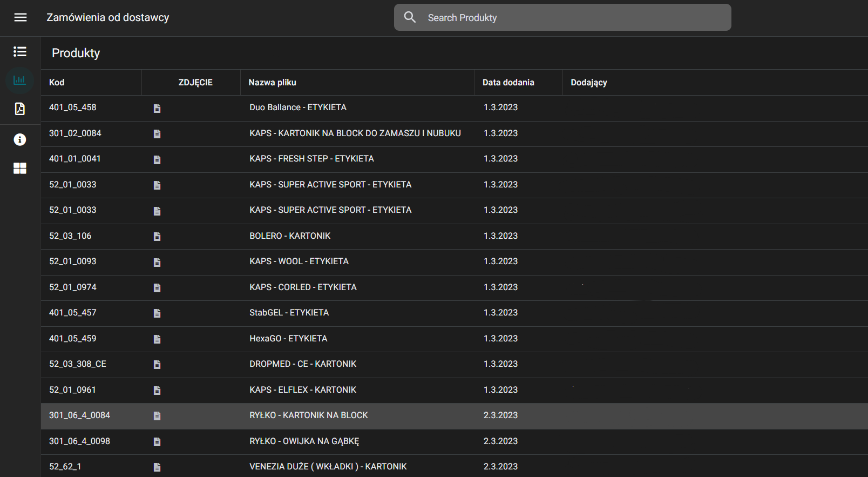Open the hamburger navigation menu
868x477 pixels.
point(21,17)
